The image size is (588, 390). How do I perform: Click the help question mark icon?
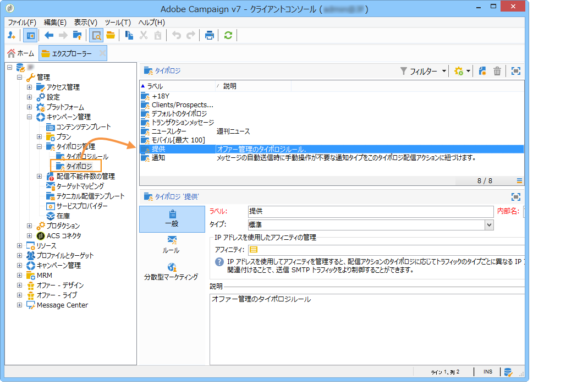(x=219, y=262)
